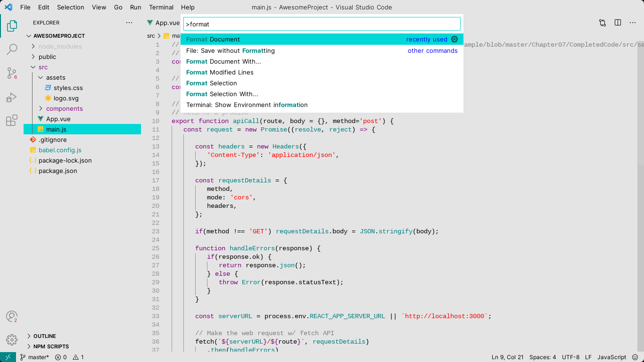
Task: Click the Explorer more actions ellipsis
Action: point(129,23)
